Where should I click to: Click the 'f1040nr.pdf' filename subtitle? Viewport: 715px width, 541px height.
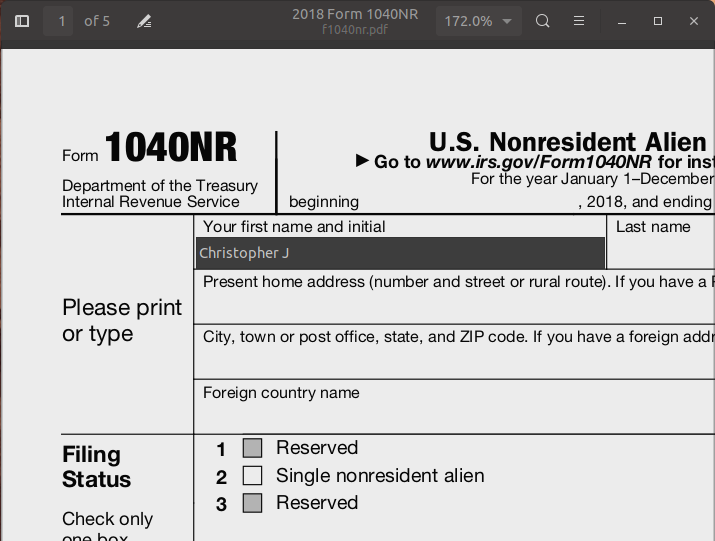(355, 30)
